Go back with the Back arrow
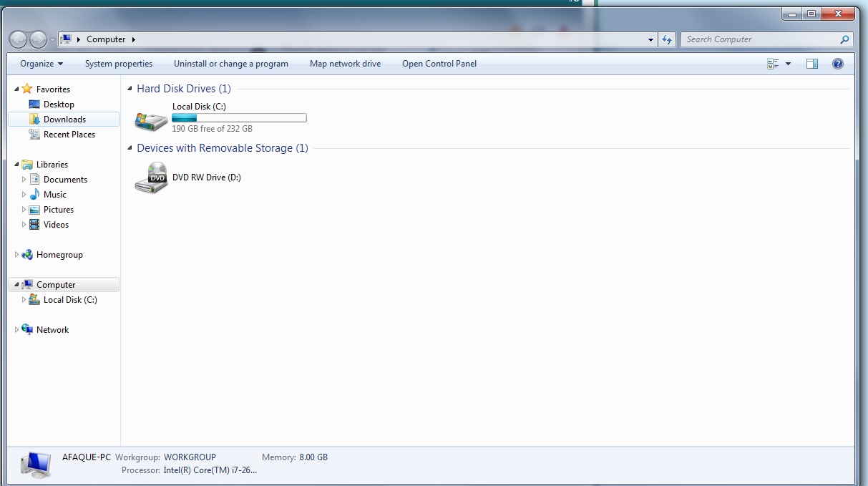868x486 pixels. click(19, 39)
